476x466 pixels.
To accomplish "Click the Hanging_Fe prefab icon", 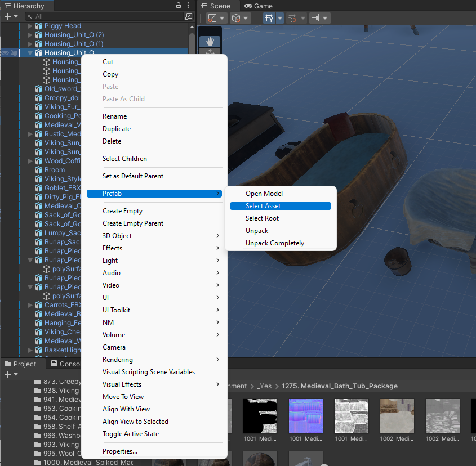I will [38, 323].
